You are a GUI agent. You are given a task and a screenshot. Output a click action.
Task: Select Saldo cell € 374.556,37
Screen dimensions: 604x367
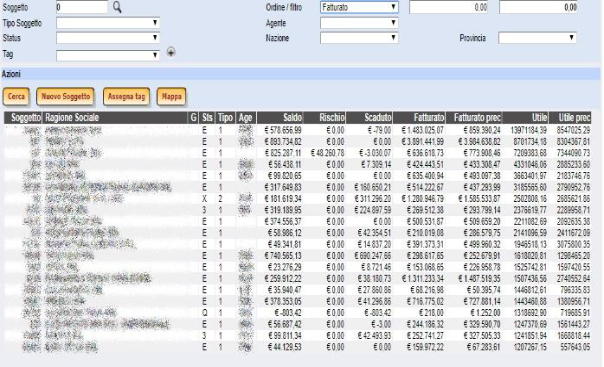point(283,221)
